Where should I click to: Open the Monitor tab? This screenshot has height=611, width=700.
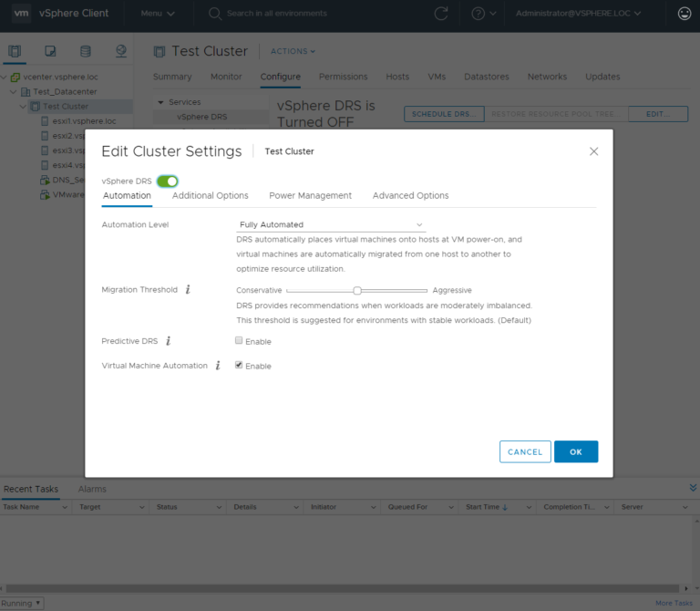click(x=226, y=77)
